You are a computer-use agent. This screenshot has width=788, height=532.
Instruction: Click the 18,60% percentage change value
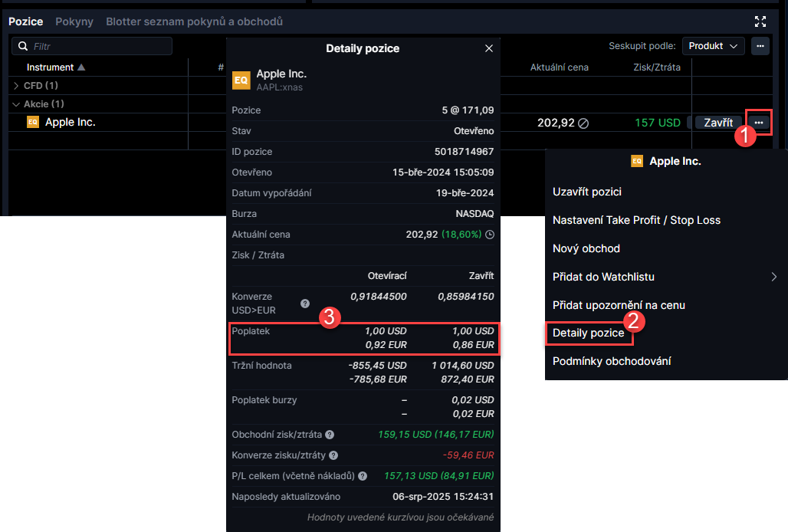click(461, 235)
